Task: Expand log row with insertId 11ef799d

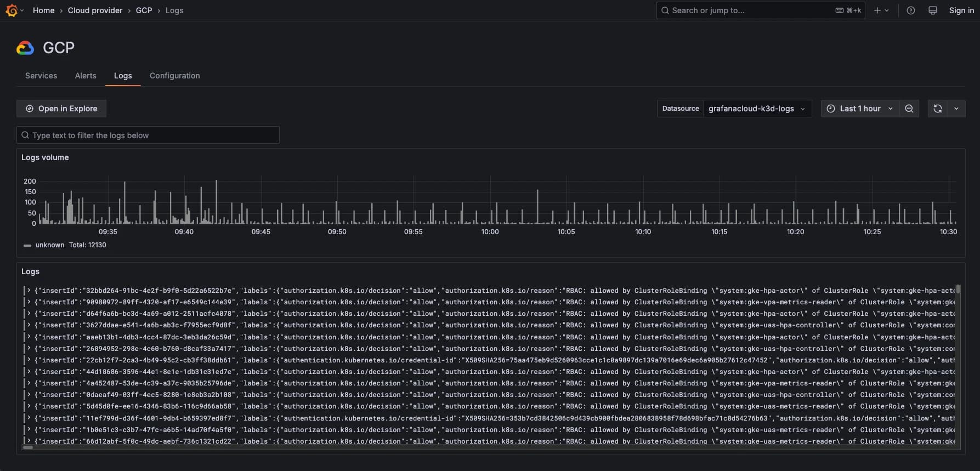Action: [29, 418]
